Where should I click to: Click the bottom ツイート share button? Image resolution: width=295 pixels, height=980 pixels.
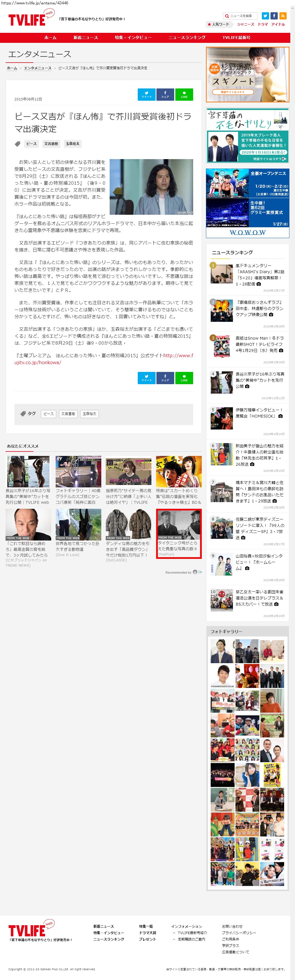point(146,378)
